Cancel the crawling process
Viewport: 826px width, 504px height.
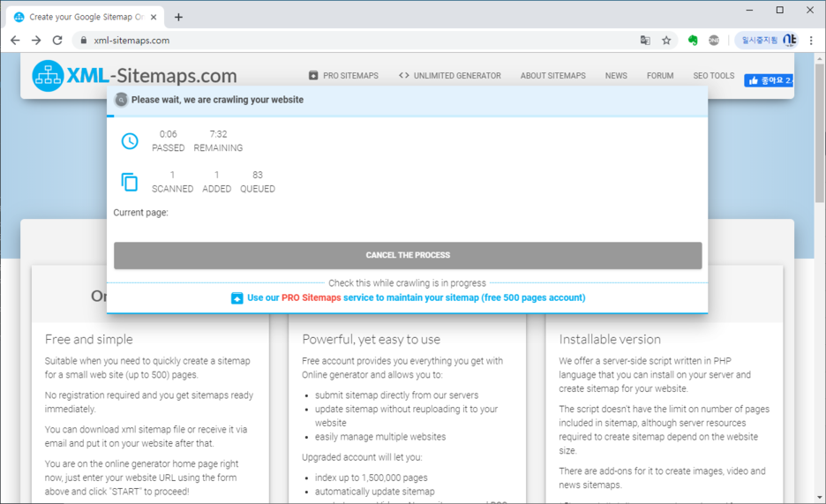click(408, 255)
